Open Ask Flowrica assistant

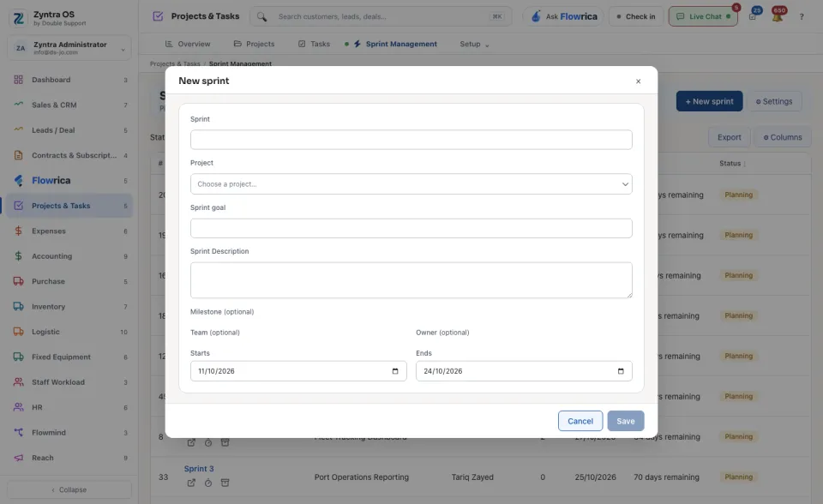pyautogui.click(x=564, y=17)
